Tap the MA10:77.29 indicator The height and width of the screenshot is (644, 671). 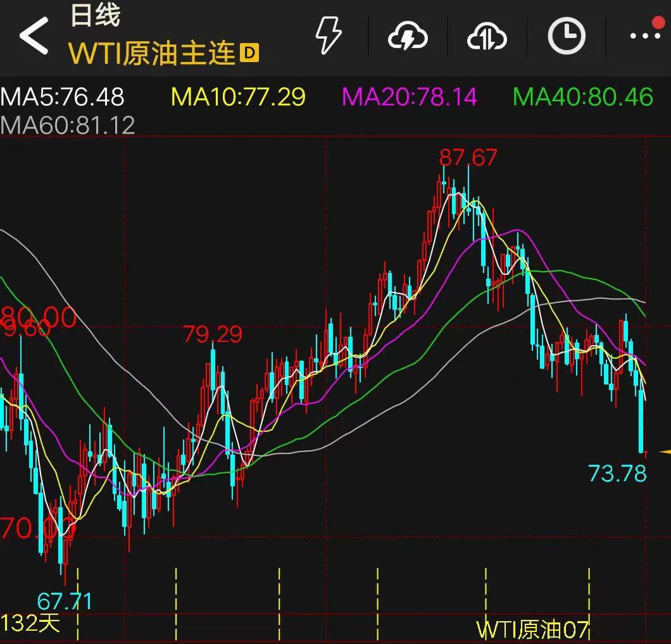[x=239, y=97]
